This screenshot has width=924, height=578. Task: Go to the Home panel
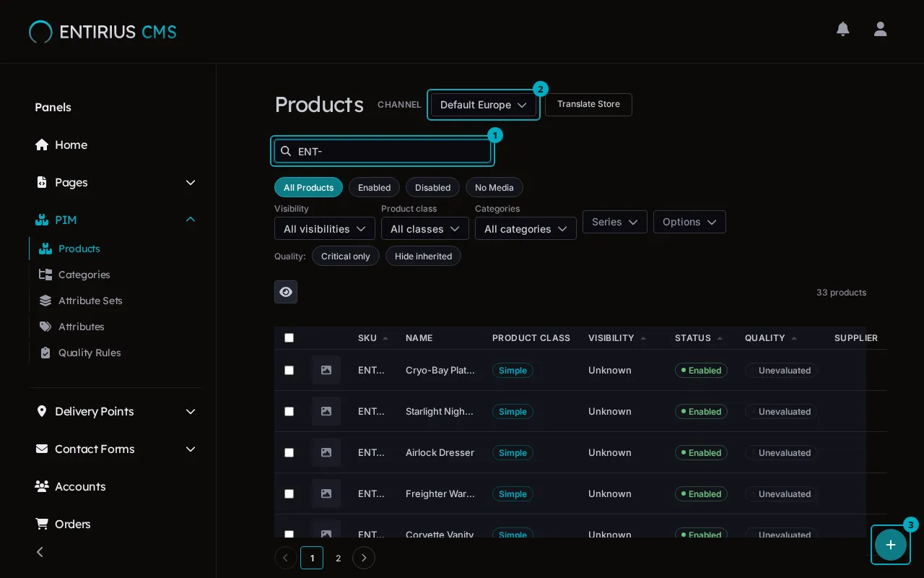(x=71, y=144)
